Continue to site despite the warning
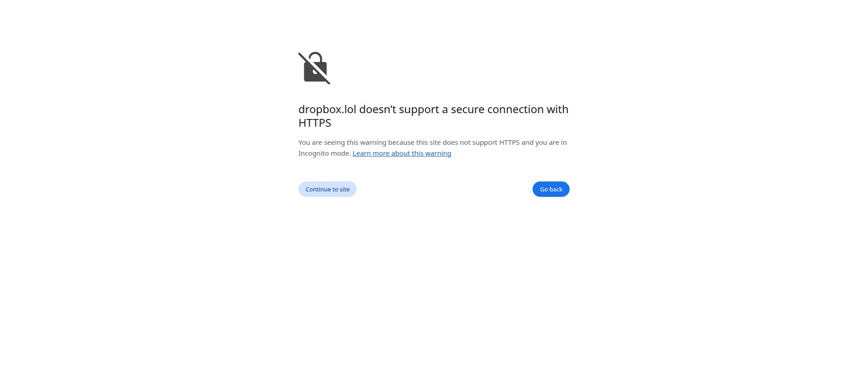The image size is (868, 367). point(327,189)
